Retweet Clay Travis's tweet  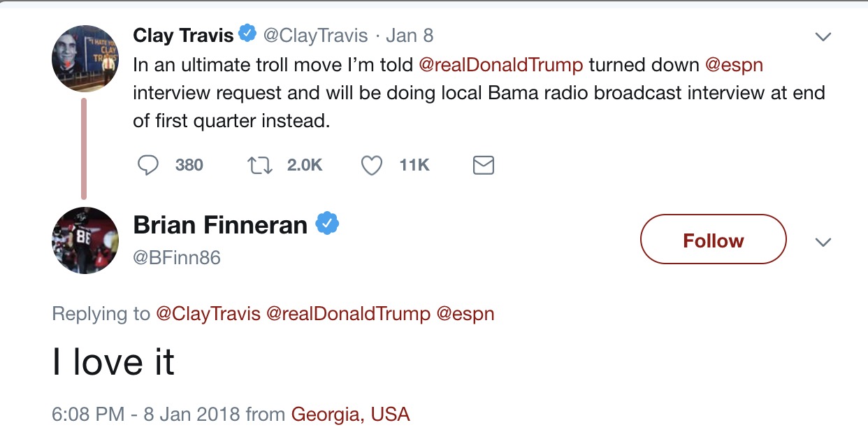point(260,165)
